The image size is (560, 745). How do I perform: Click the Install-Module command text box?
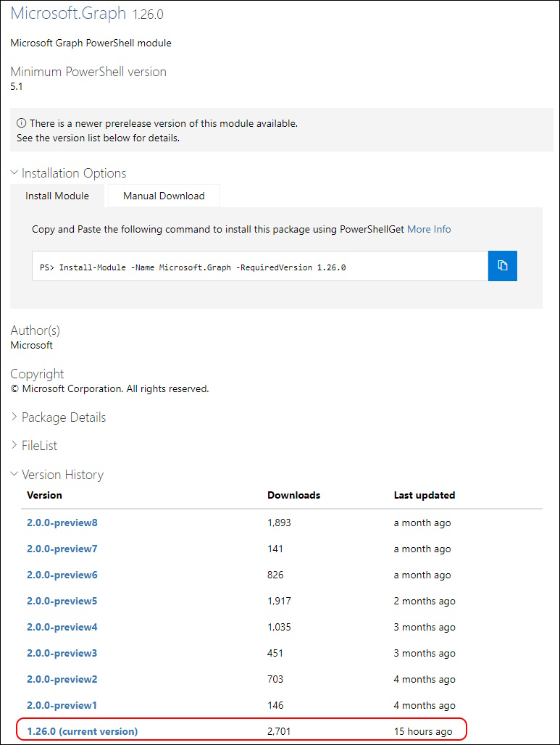pos(260,266)
